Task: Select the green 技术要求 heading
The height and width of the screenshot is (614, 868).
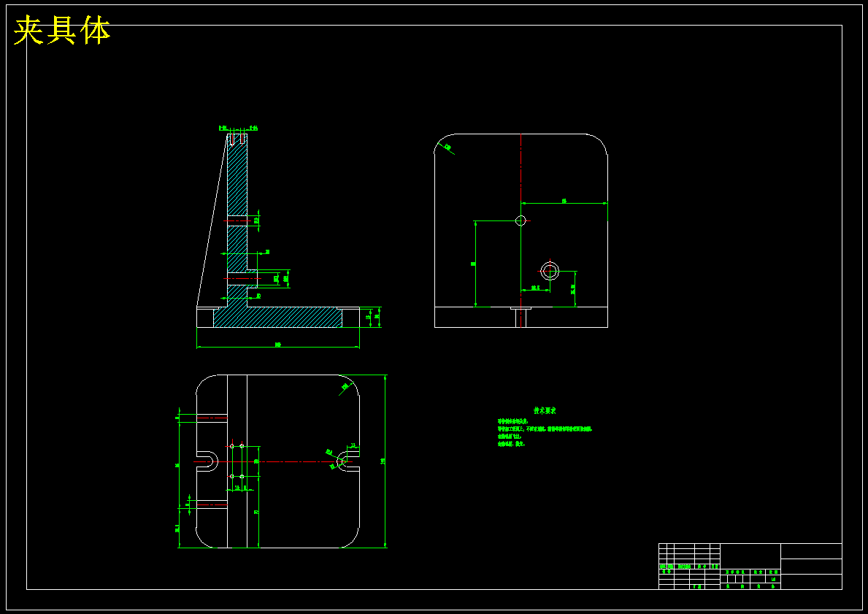Action: (545, 411)
